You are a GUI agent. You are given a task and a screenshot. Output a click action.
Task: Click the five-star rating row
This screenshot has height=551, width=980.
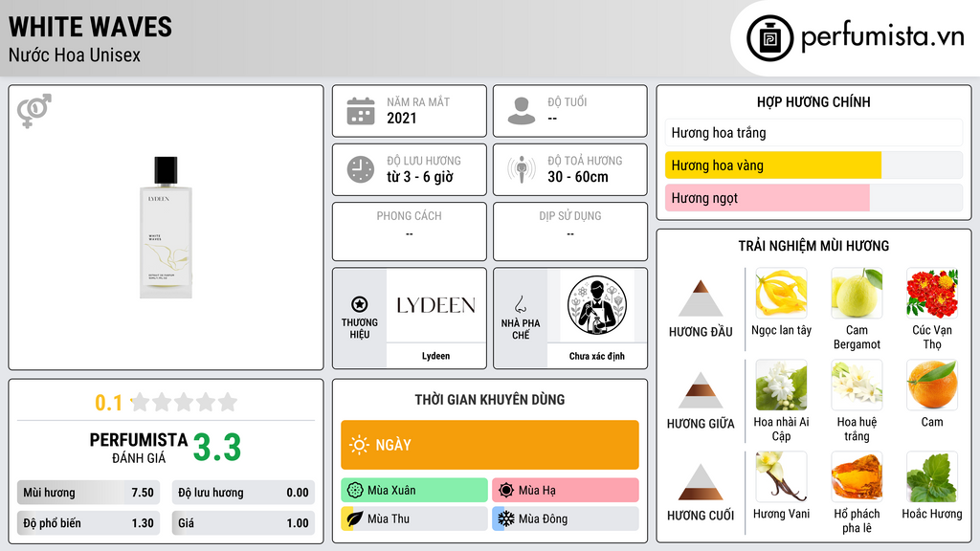coord(185,402)
